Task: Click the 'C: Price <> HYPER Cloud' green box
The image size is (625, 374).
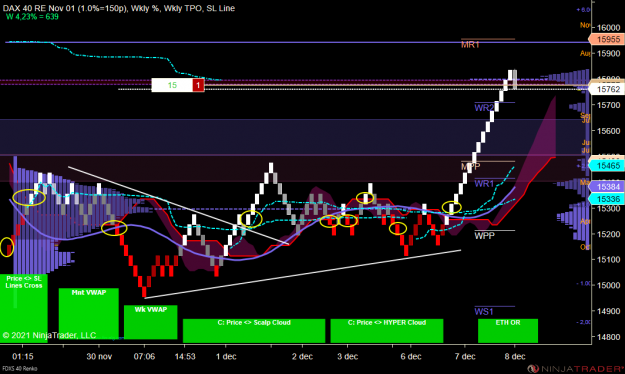Action: (x=387, y=331)
